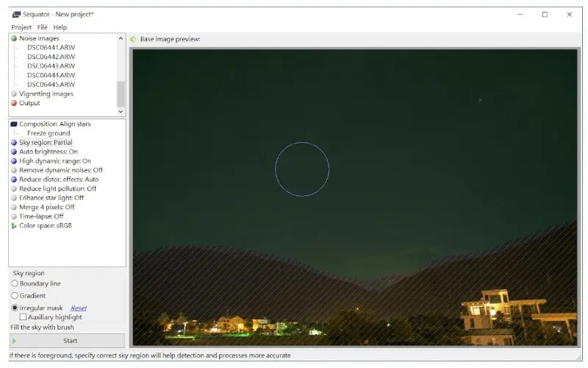Click the Reduce light pollution gray icon
This screenshot has height=368, width=588.
click(14, 189)
